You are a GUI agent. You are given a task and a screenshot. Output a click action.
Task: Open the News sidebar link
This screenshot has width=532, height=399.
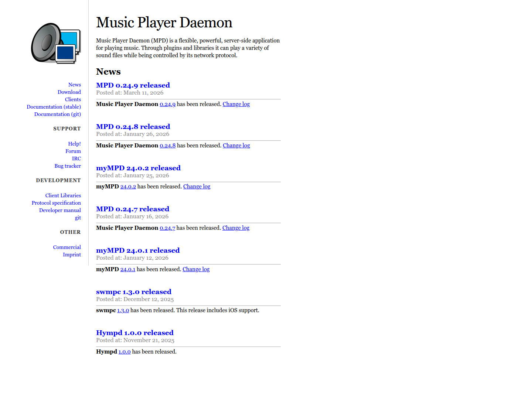point(75,85)
